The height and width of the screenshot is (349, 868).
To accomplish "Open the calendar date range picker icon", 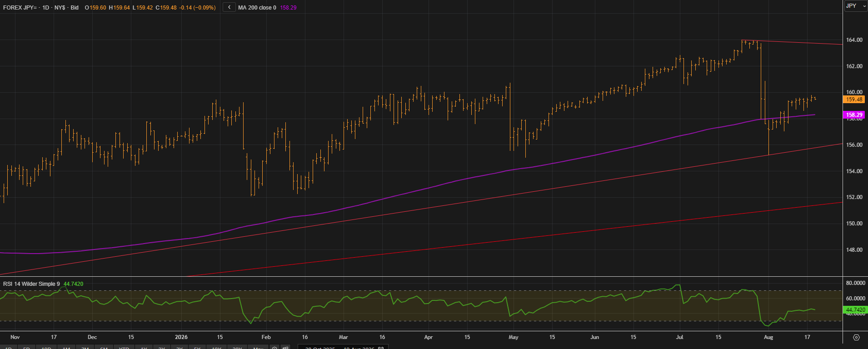I will pyautogui.click(x=381, y=348).
